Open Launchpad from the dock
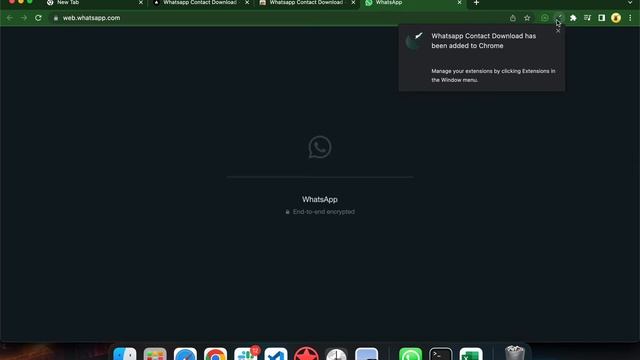640x360 pixels. click(x=155, y=354)
